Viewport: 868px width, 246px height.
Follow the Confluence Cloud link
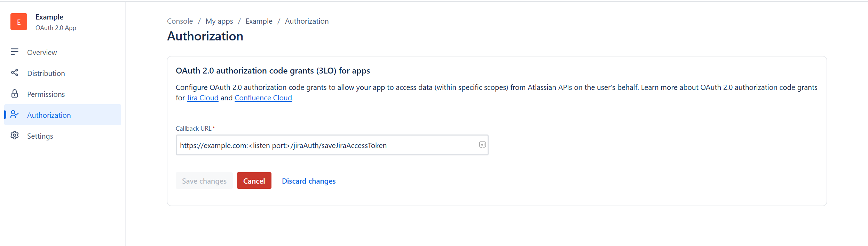tap(263, 98)
